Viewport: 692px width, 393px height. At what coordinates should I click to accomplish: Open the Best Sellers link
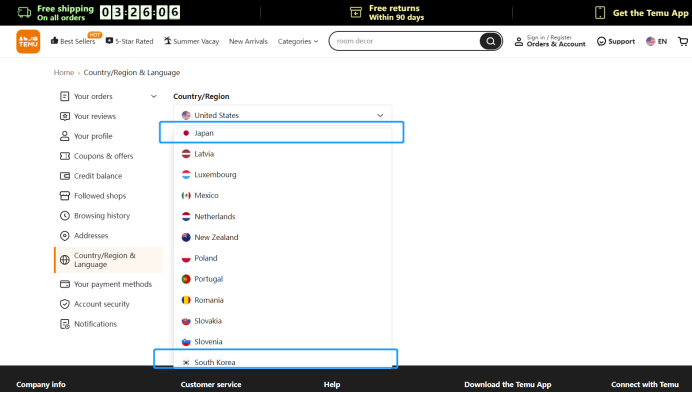(73, 41)
